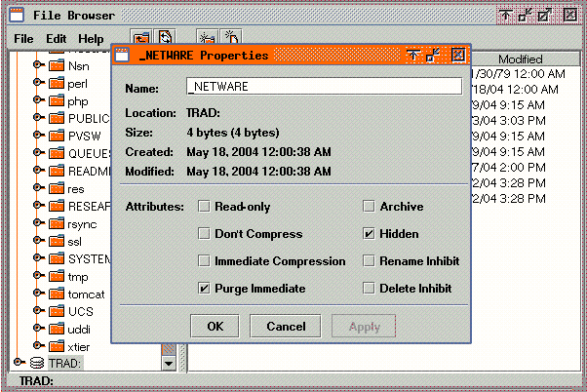The image size is (587, 392).
Task: Check the Don't Compress attribute
Action: click(204, 234)
